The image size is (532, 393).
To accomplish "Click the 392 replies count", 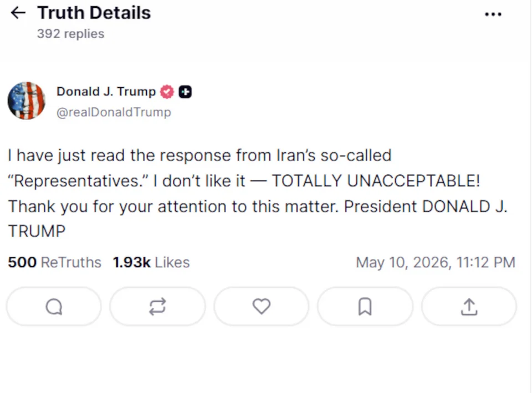I will coord(70,34).
